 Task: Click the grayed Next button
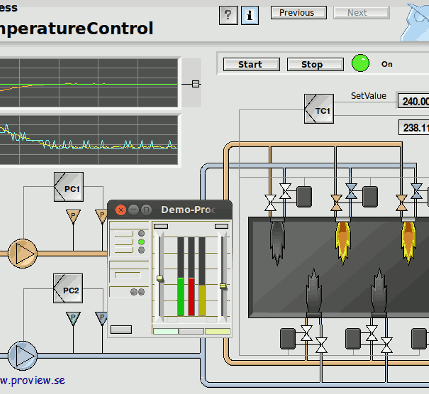click(x=361, y=13)
